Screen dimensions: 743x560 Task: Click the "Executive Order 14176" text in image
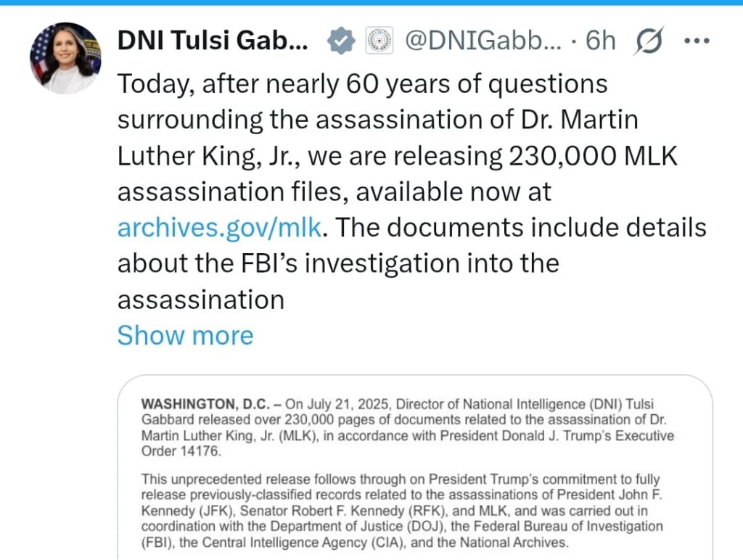[x=408, y=443]
